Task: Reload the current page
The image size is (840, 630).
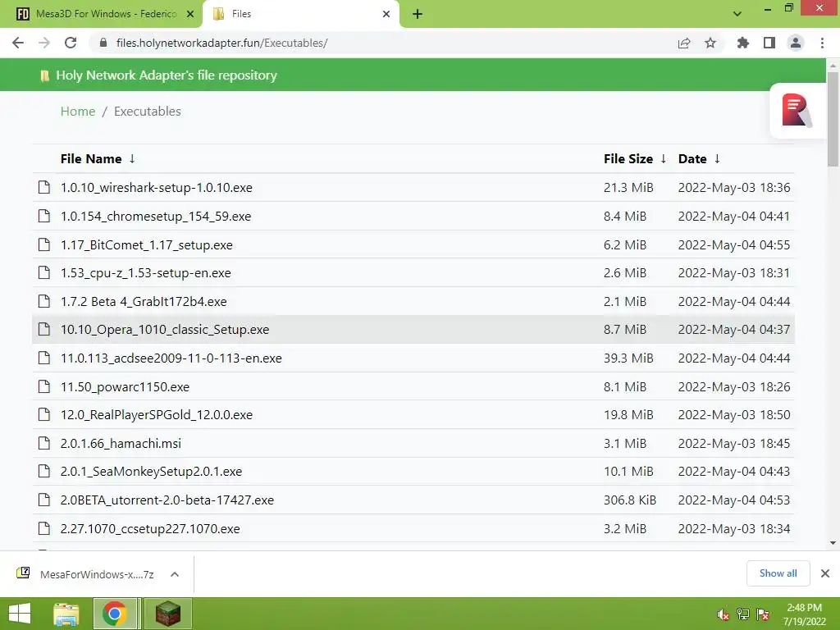Action: (x=71, y=43)
